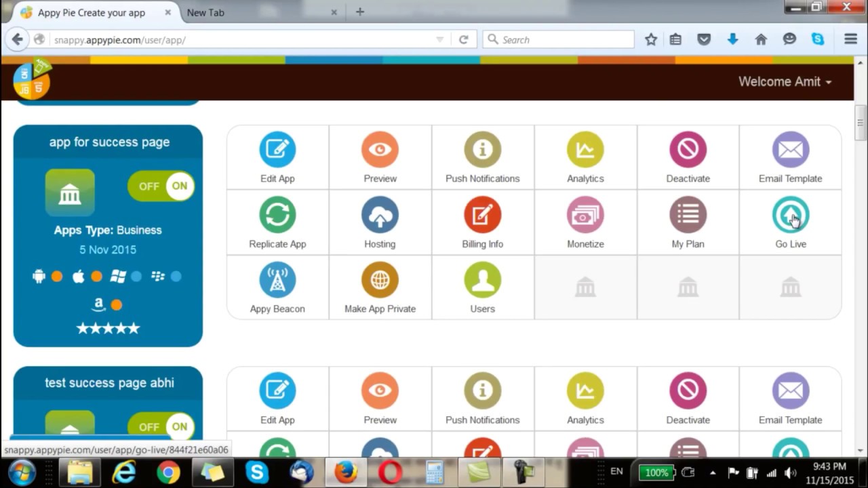Open the Firefox hamburger menu
The image size is (868, 488).
(850, 39)
